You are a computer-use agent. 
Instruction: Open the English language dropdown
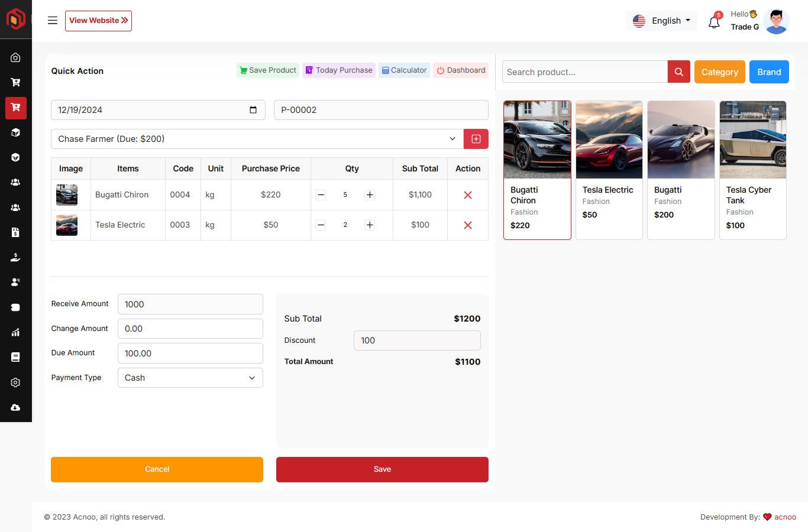(661, 21)
